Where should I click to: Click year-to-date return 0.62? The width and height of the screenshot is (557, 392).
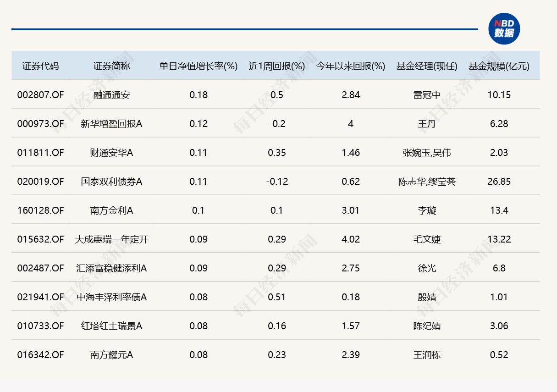coord(351,182)
